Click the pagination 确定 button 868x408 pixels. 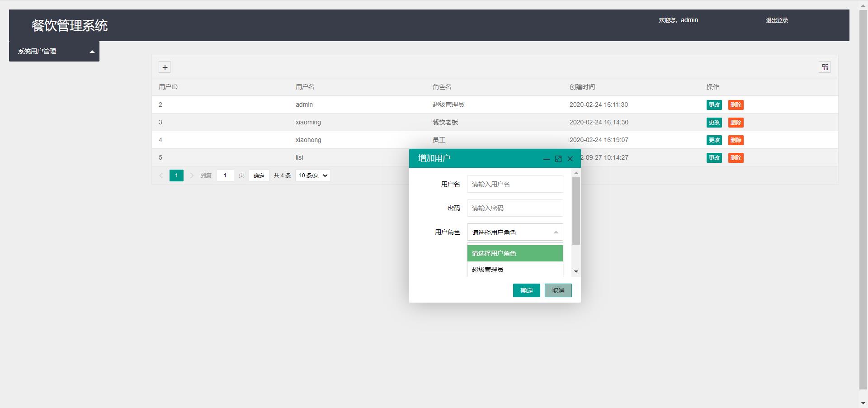click(259, 176)
